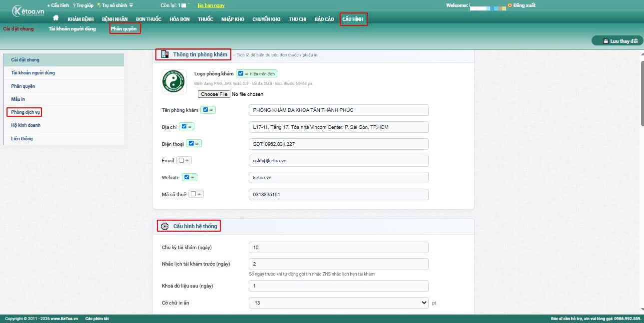Click the Đăng xuất logout icon

click(510, 5)
